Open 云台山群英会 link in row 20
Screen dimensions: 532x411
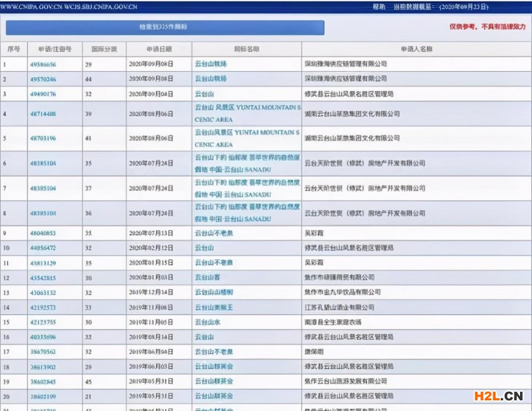click(x=213, y=396)
